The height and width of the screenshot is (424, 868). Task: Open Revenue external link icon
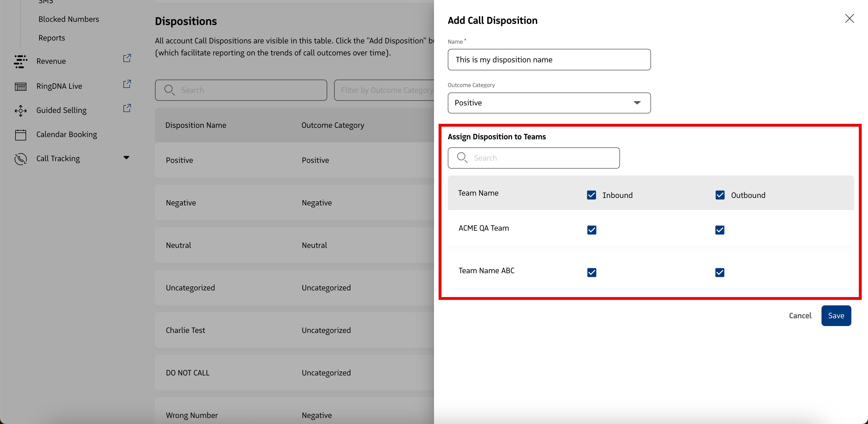tap(127, 58)
